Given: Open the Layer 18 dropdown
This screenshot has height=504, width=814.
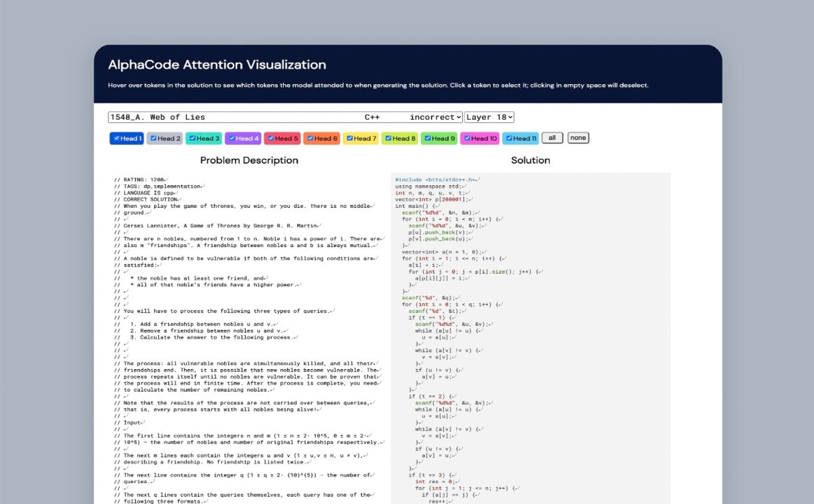Looking at the screenshot, I should pos(489,117).
